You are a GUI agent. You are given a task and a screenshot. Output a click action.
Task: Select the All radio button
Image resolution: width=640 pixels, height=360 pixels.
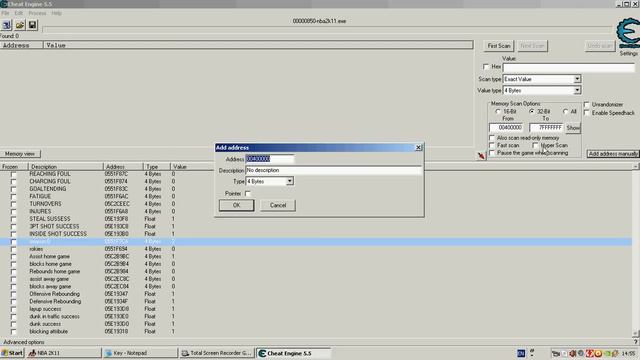[565, 111]
